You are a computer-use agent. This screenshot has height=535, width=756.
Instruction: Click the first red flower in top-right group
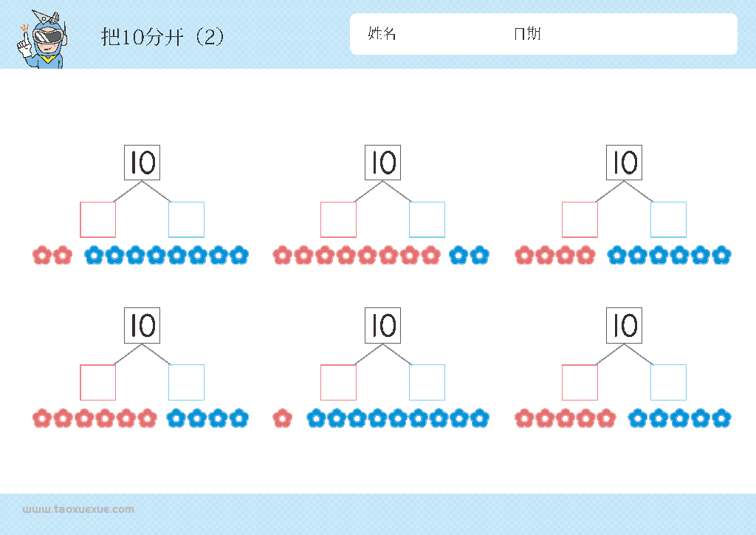point(524,255)
